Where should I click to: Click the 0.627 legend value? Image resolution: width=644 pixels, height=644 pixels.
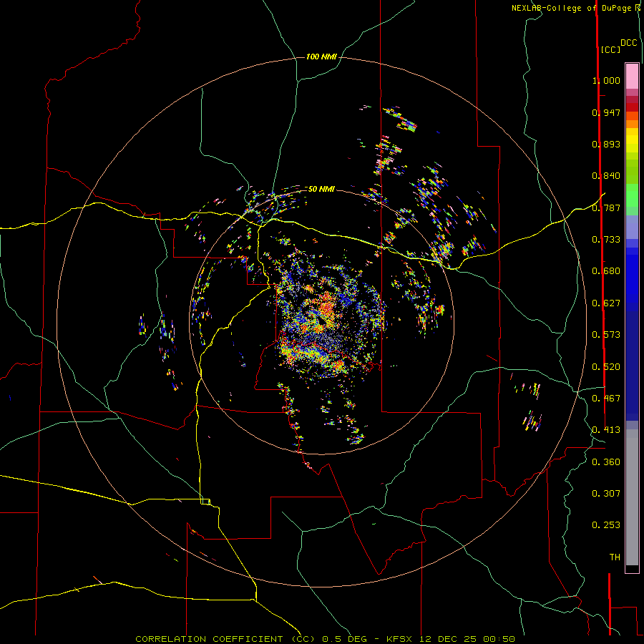pyautogui.click(x=606, y=303)
